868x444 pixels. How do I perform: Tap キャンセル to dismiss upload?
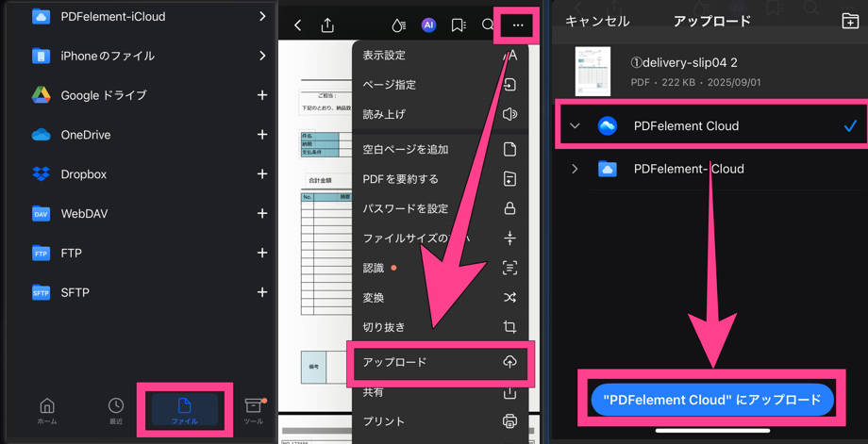[596, 21]
